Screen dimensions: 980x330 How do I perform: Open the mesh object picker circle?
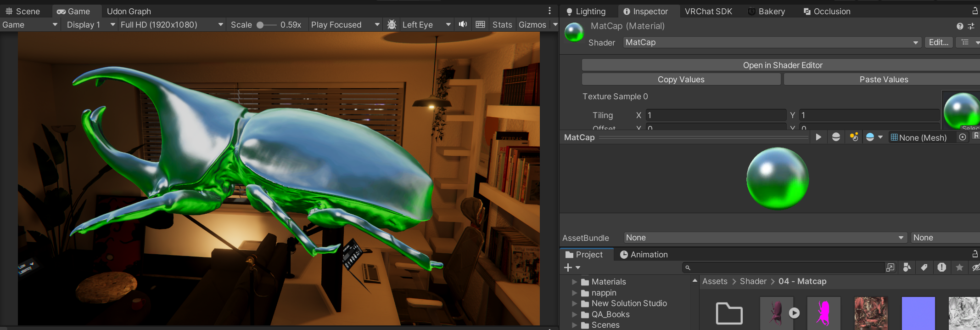pyautogui.click(x=963, y=137)
